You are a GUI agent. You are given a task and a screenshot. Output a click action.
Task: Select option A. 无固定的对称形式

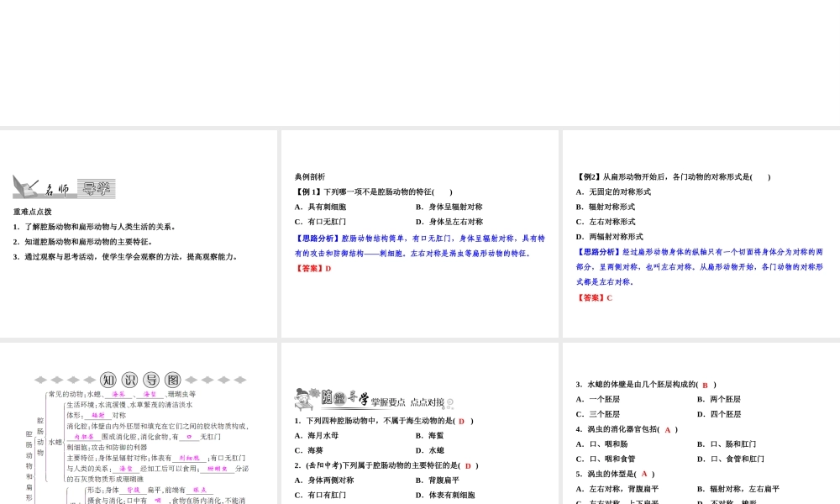point(613,192)
